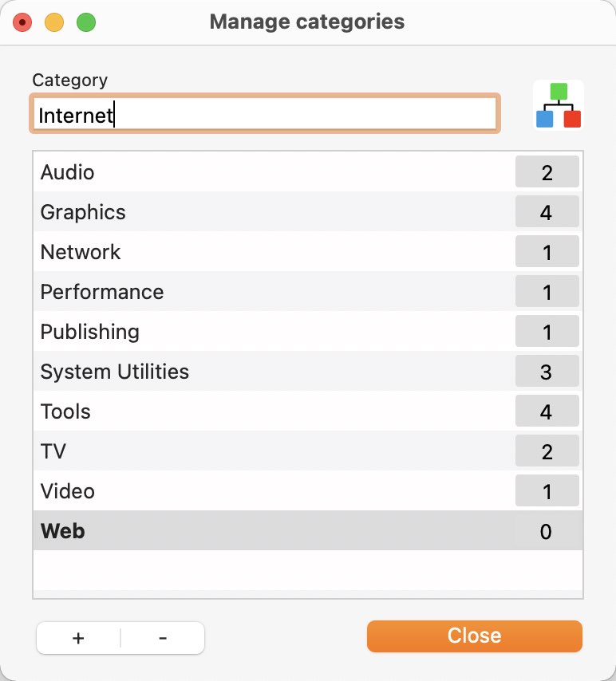Focus the Category name text field
This screenshot has width=616, height=681.
click(265, 114)
